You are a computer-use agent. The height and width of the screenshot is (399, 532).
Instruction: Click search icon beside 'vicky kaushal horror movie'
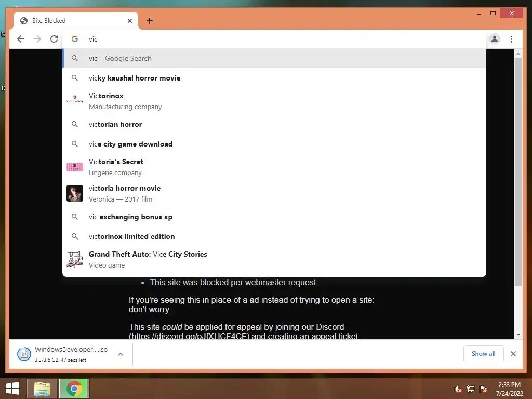click(75, 78)
